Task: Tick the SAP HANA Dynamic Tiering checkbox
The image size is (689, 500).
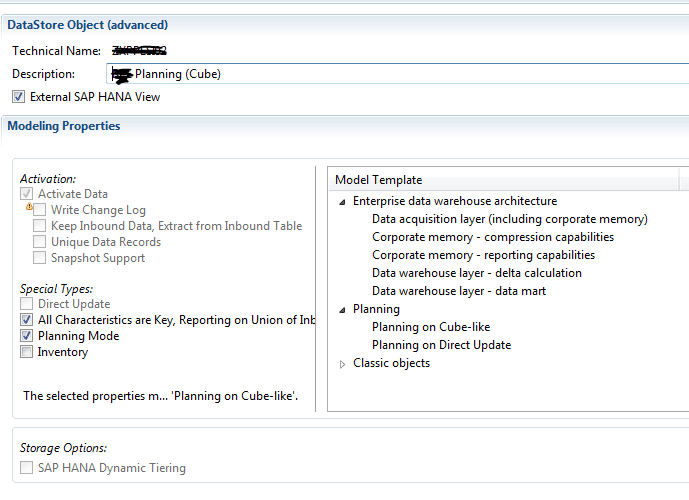Action: (27, 468)
